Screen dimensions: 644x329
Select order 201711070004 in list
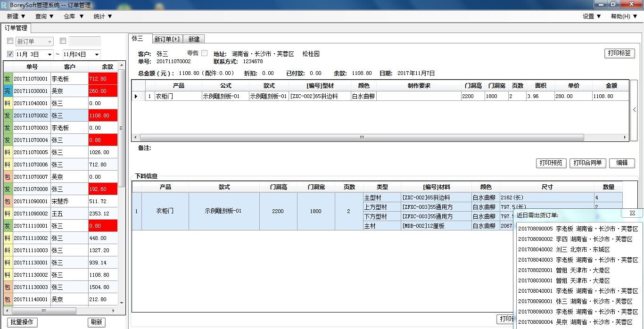pyautogui.click(x=60, y=140)
